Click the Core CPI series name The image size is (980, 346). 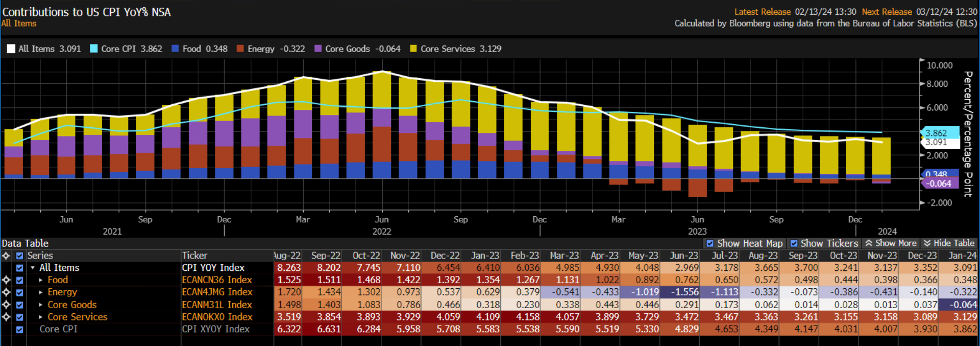[x=59, y=329]
